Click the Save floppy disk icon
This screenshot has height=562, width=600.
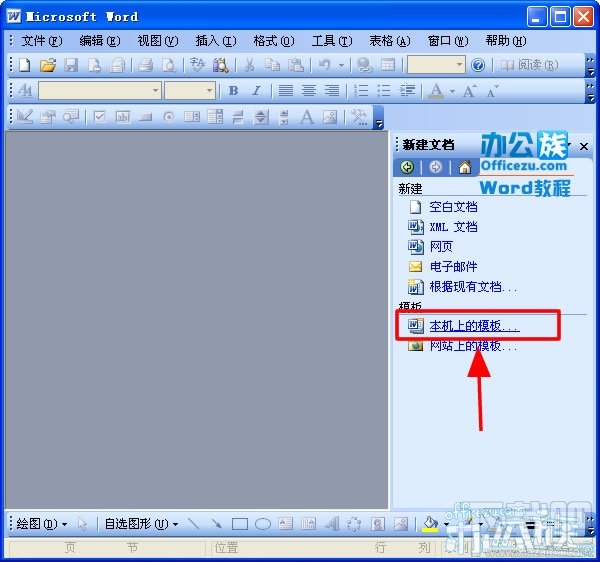71,65
